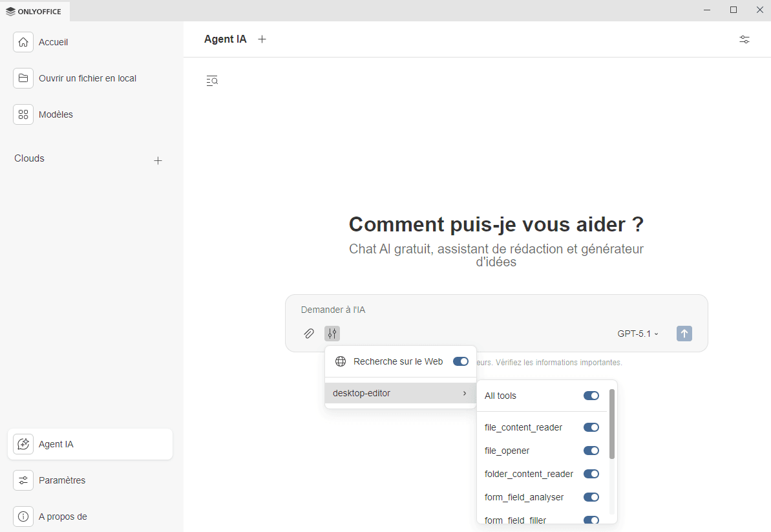Click the tools settings sliders icon in chat box
This screenshot has height=532, width=771.
coord(332,334)
